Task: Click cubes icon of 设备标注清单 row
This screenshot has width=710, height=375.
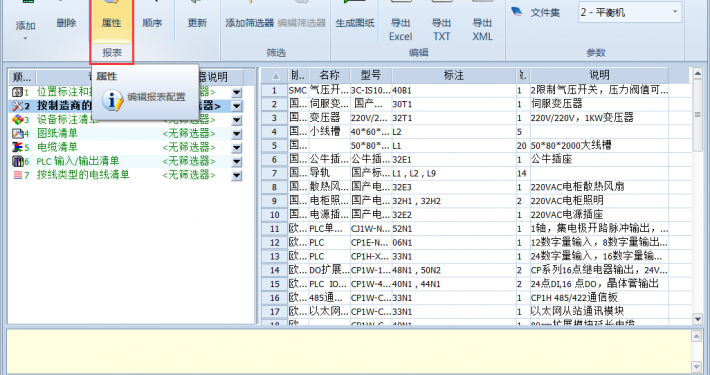Action: point(17,120)
